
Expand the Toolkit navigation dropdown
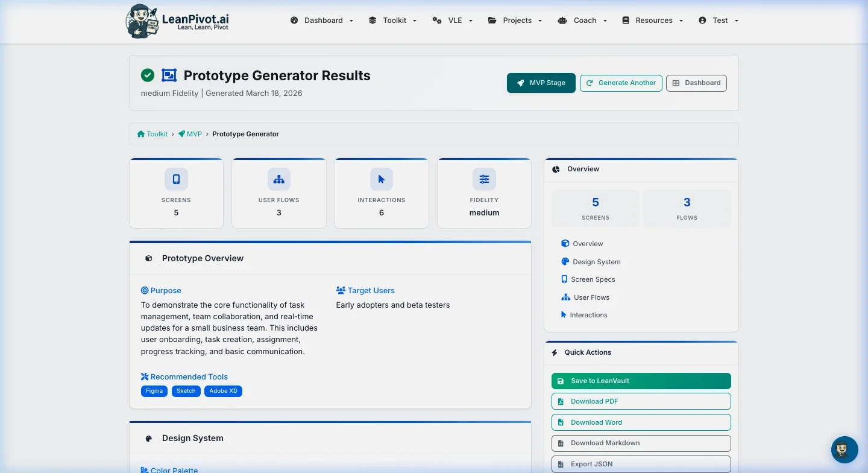pyautogui.click(x=392, y=20)
